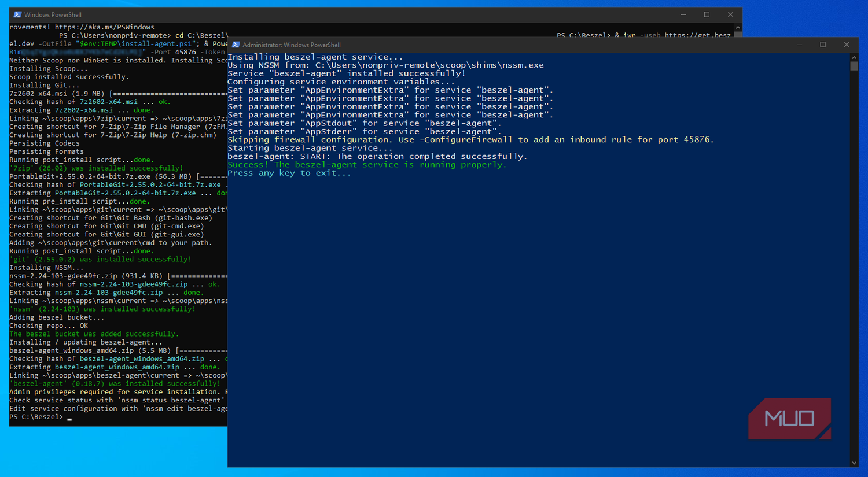Close the back Windows PowerShell window
Viewport: 868px width, 477px height.
(730, 14)
